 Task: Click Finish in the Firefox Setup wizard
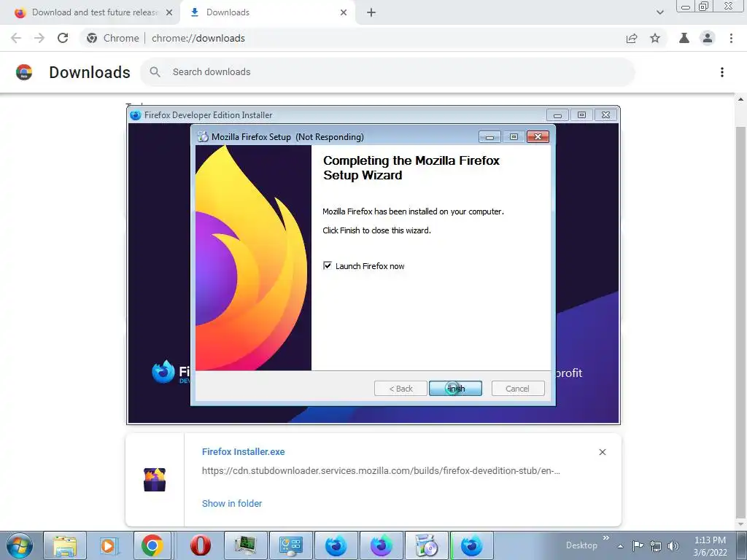coord(455,389)
